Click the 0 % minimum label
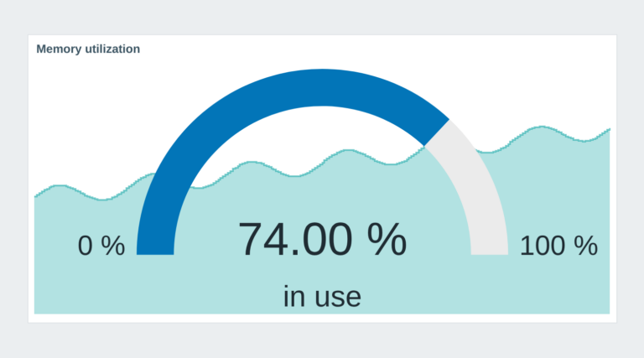 point(101,246)
